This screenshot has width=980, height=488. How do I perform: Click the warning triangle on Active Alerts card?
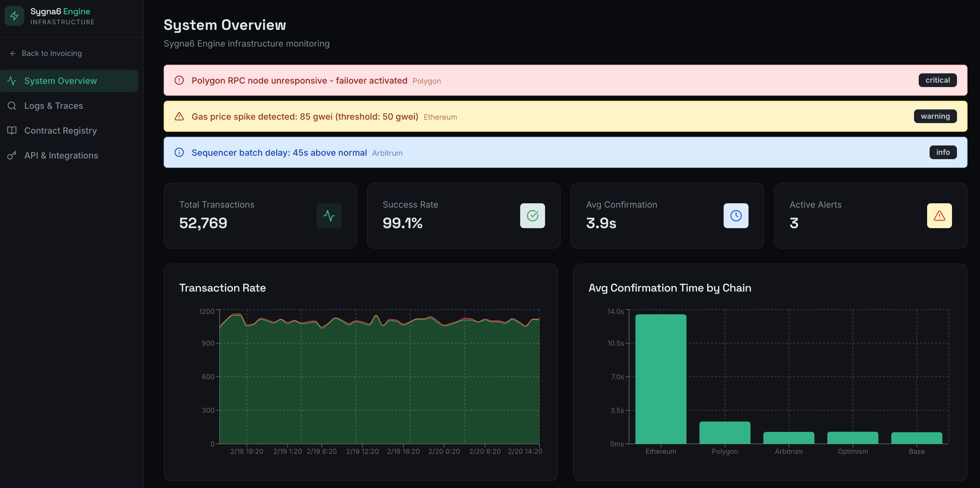point(939,215)
